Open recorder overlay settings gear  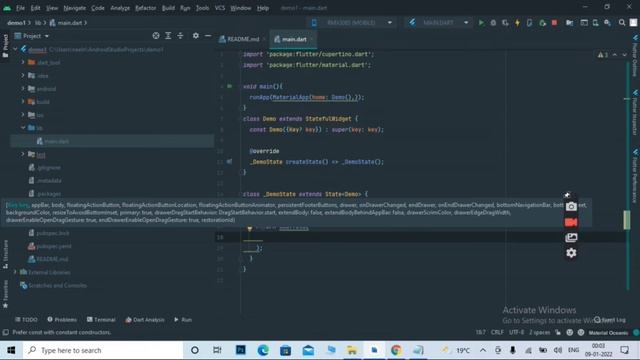tap(571, 253)
